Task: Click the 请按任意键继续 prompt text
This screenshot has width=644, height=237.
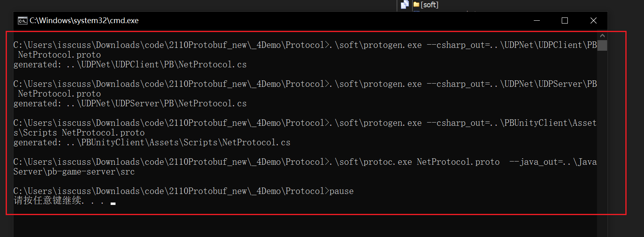Action: tap(49, 200)
